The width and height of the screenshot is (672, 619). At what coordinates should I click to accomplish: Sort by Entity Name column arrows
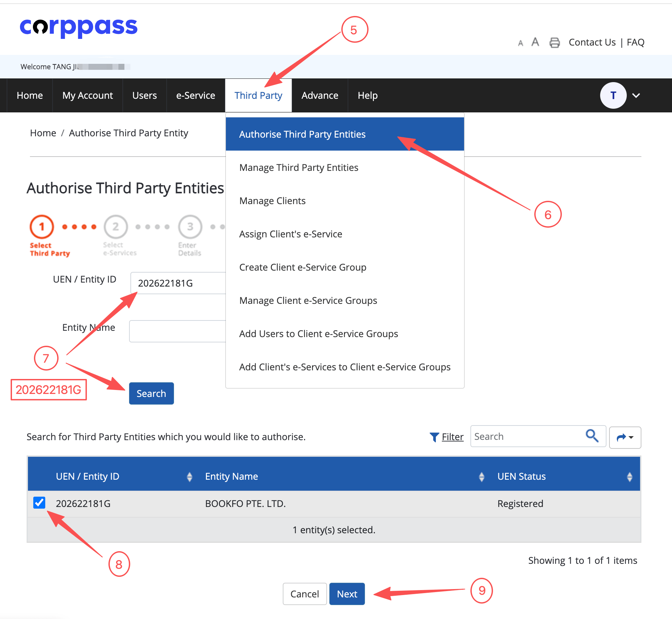click(482, 477)
